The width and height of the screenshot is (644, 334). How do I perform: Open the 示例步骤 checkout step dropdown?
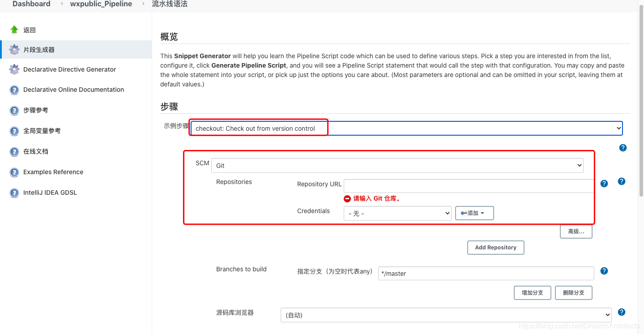406,128
